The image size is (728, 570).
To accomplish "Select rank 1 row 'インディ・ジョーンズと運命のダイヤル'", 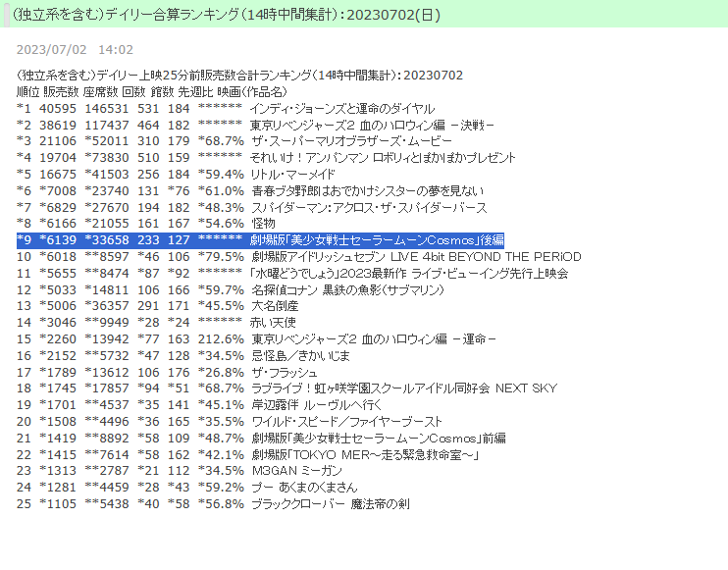I will pyautogui.click(x=226, y=109).
